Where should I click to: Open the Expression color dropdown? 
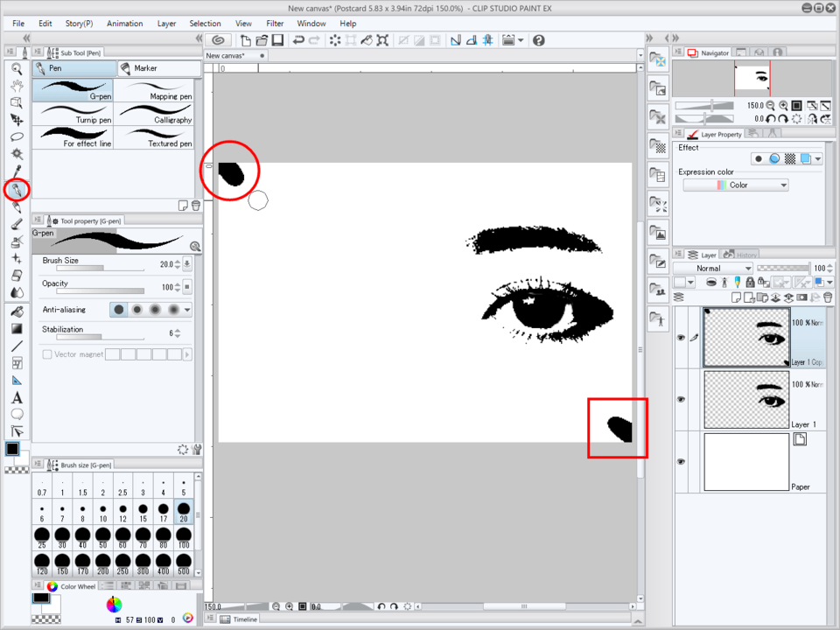(x=735, y=185)
